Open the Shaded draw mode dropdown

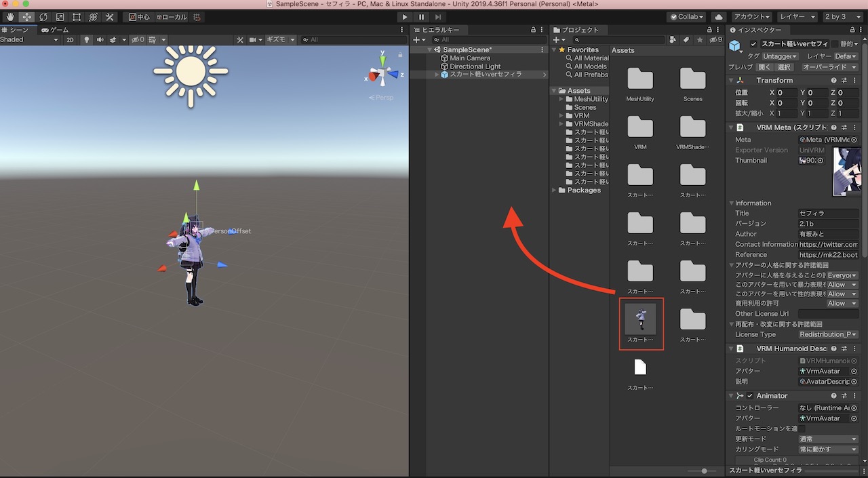27,39
